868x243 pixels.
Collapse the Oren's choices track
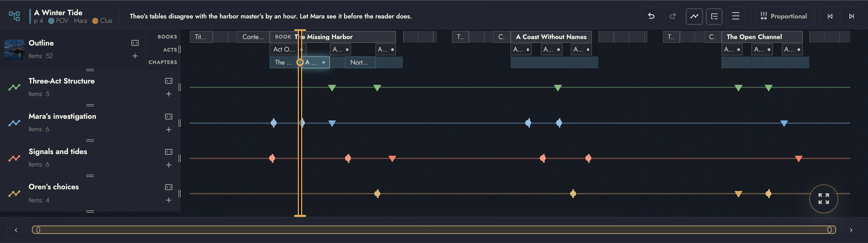168,187
